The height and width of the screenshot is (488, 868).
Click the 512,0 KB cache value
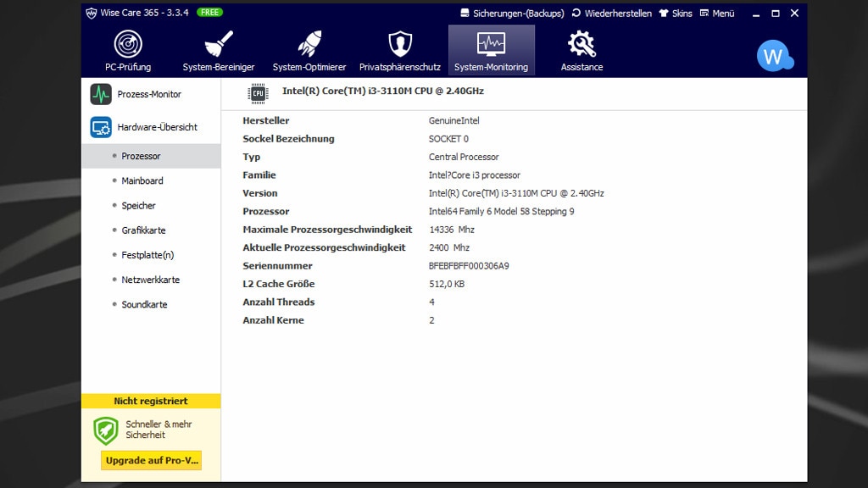coord(447,284)
